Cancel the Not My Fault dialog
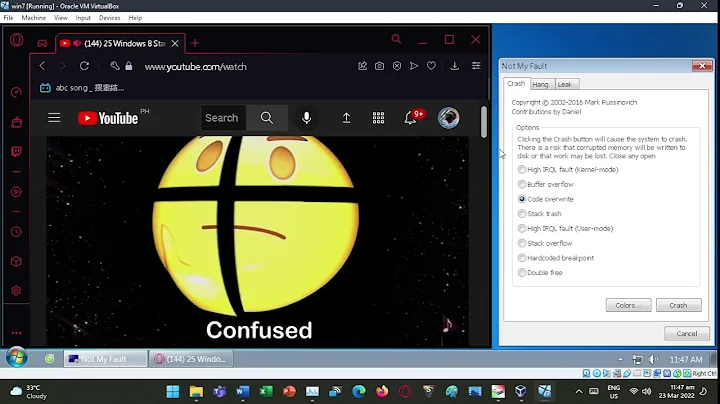 687,334
